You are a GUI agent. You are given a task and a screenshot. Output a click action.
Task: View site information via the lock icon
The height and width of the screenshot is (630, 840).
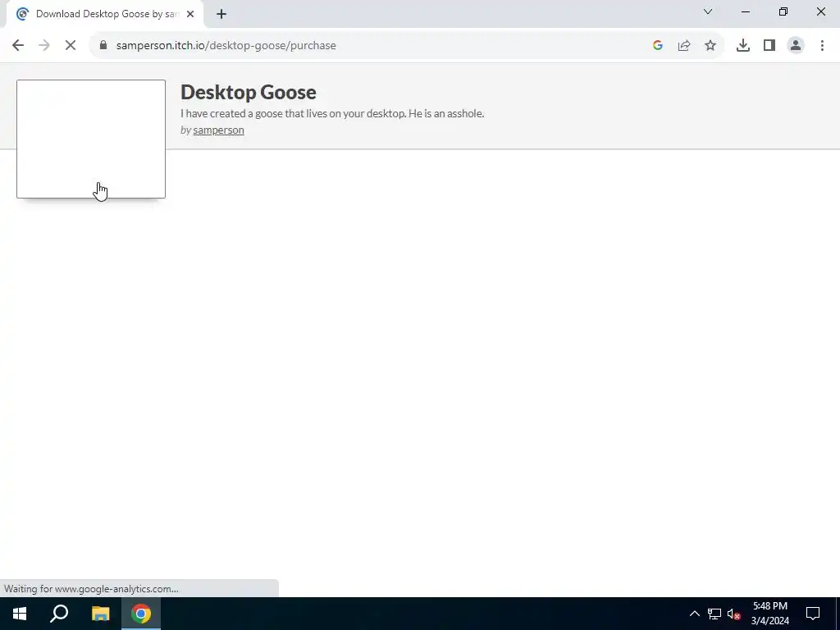[103, 46]
